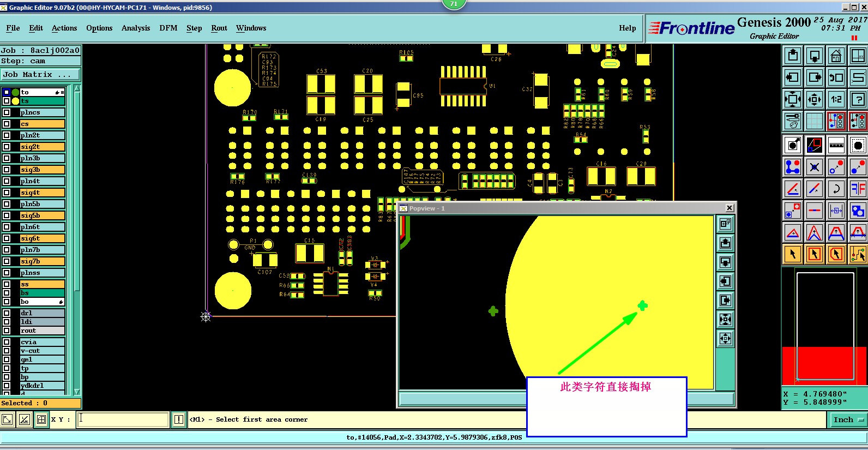This screenshot has height=450, width=868.
Task: Click the question mark help icon
Action: pos(858,99)
